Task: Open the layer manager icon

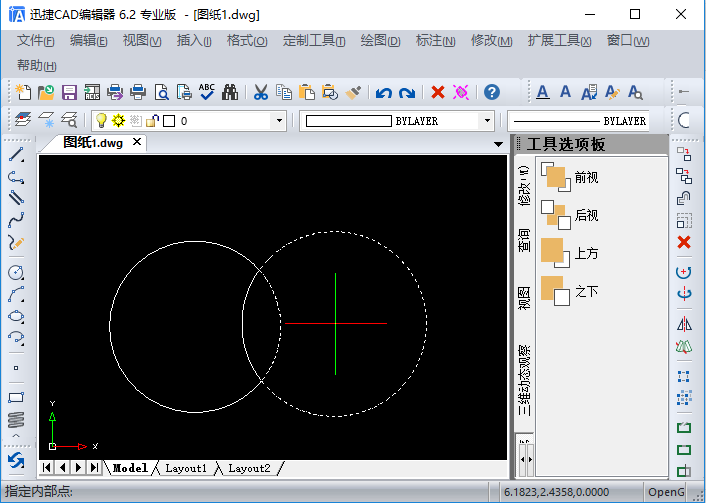Action: click(23, 120)
